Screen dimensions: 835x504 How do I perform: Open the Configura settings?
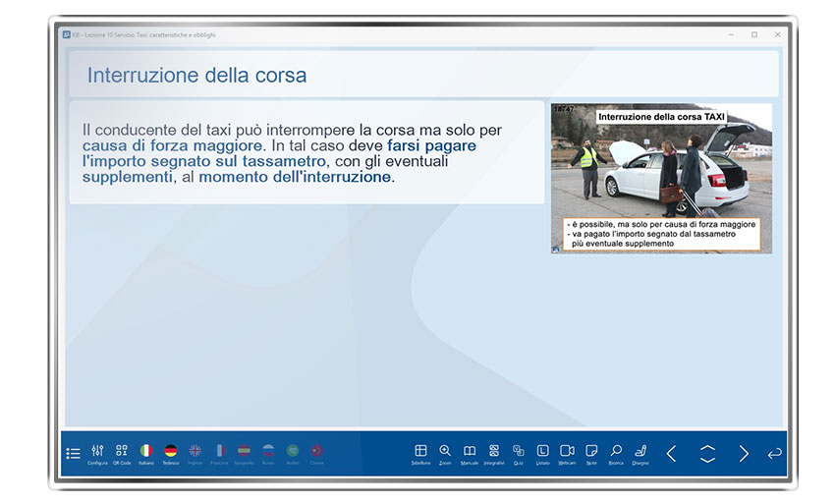coord(97,452)
